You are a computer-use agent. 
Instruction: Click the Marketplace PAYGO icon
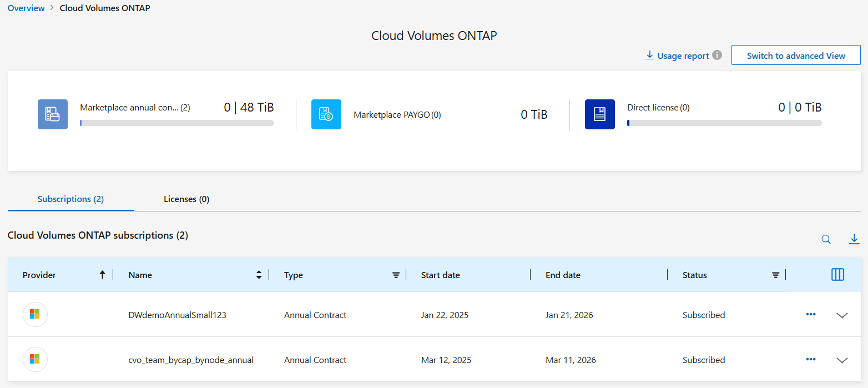pos(326,114)
